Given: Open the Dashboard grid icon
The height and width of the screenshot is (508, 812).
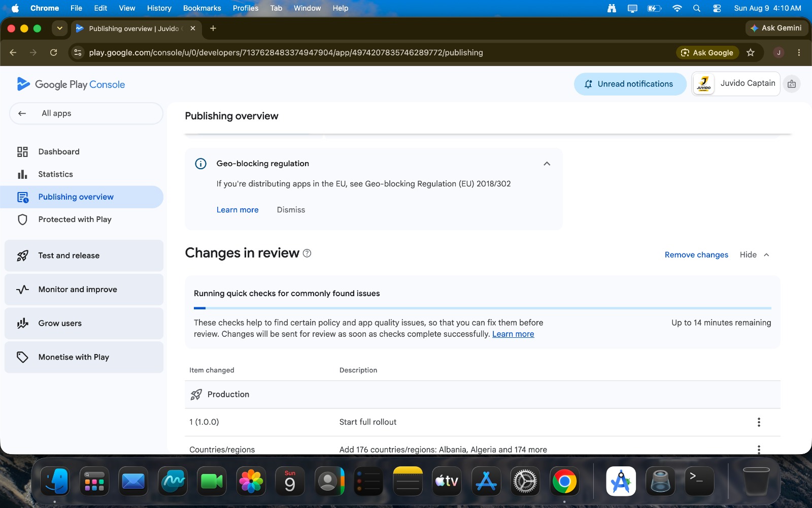Looking at the screenshot, I should point(22,152).
